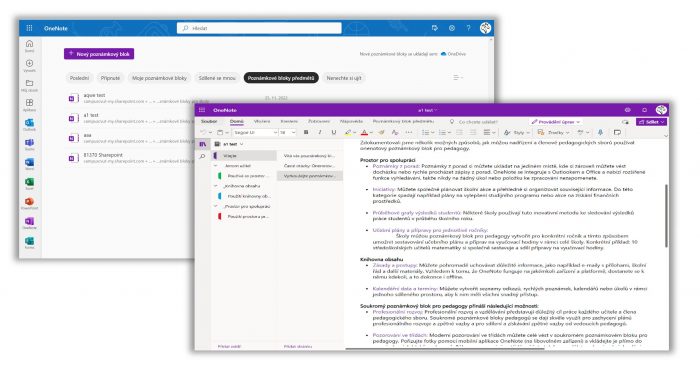Image resolution: width=700 pixels, height=367 pixels.
Task: Toggle the notebook navigation pane icon
Action: point(203,144)
